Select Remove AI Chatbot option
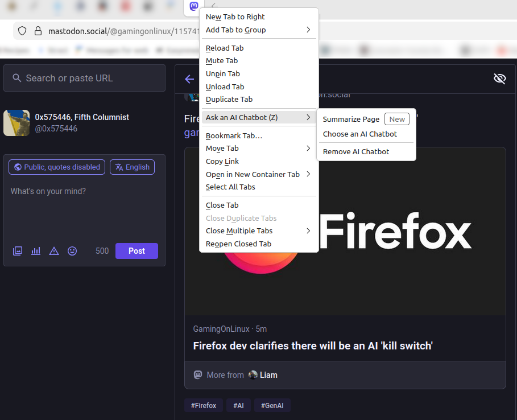Image resolution: width=517 pixels, height=420 pixels. point(356,152)
